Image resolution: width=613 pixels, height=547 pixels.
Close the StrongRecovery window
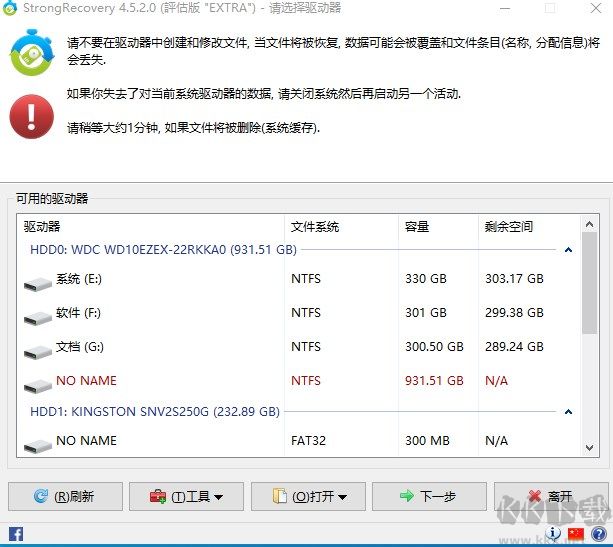point(596,8)
